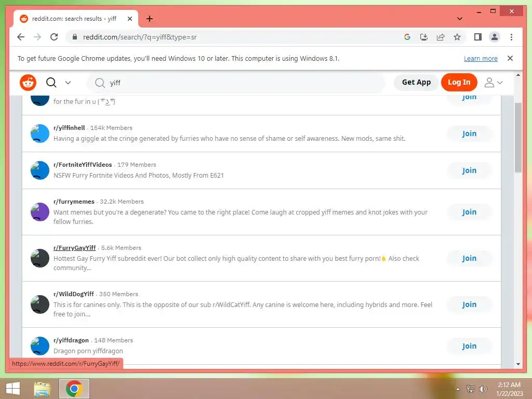Dismiss the Chrome update notification bar
The height and width of the screenshot is (399, 532).
510,58
